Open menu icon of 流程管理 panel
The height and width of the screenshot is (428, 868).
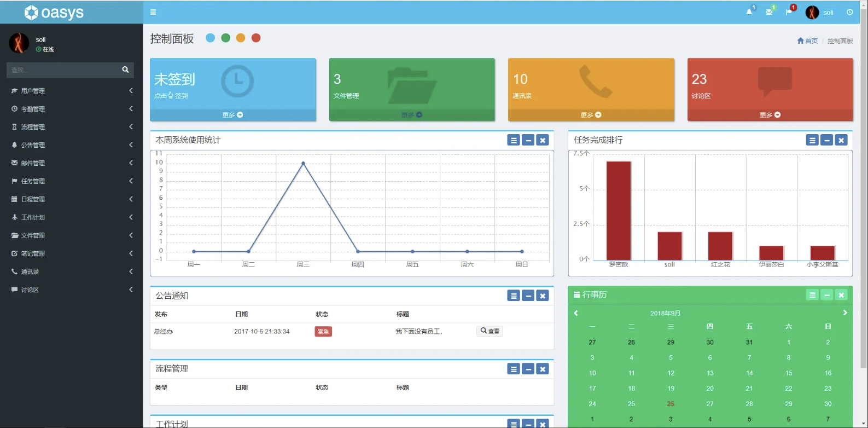coord(514,369)
